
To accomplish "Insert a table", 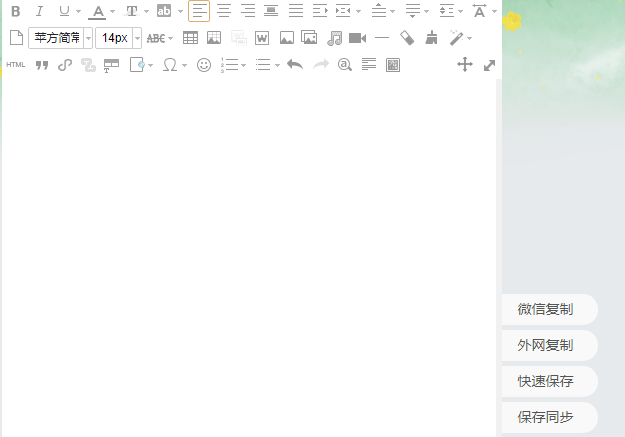I will click(x=190, y=38).
